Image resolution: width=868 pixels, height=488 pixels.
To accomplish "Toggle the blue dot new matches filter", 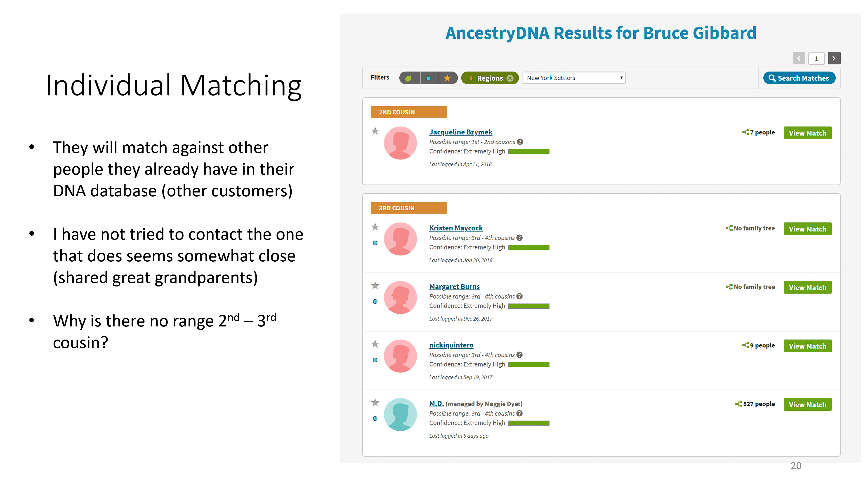I will click(429, 78).
